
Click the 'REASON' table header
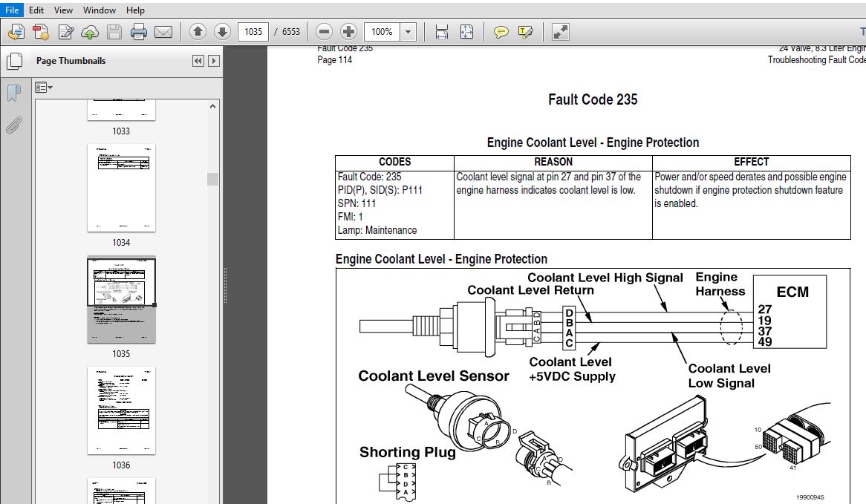(553, 162)
